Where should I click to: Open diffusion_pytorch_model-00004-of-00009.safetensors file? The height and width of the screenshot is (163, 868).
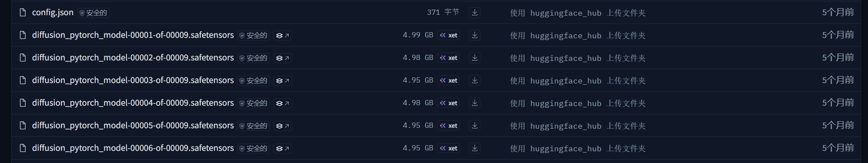(133, 103)
